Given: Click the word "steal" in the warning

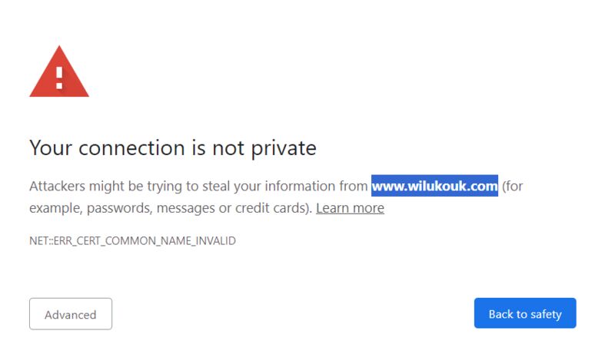Looking at the screenshot, I should click(x=216, y=186).
